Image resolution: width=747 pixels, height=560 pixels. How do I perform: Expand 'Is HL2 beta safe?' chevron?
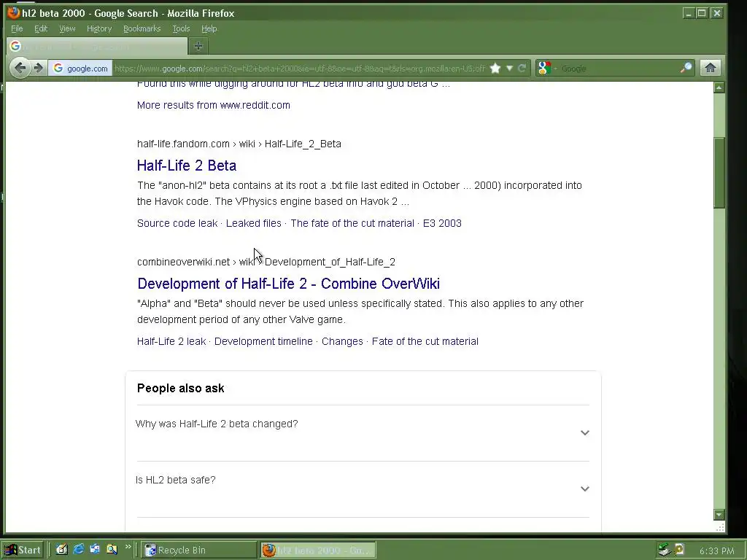pyautogui.click(x=584, y=489)
